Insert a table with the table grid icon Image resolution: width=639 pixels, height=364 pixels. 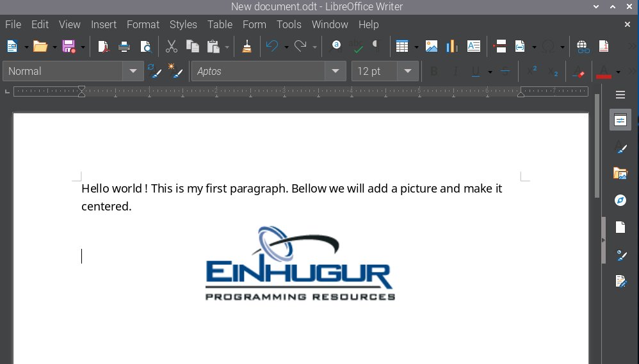(402, 47)
